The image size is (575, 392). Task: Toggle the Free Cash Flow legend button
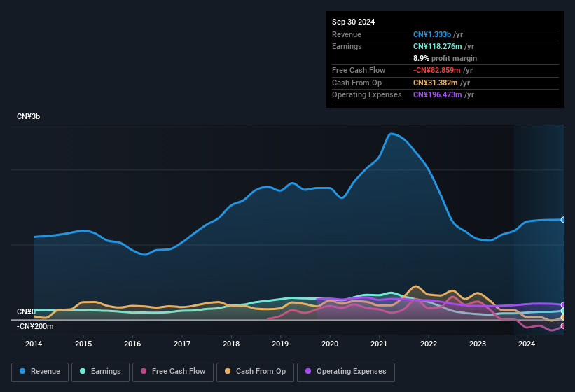(173, 372)
